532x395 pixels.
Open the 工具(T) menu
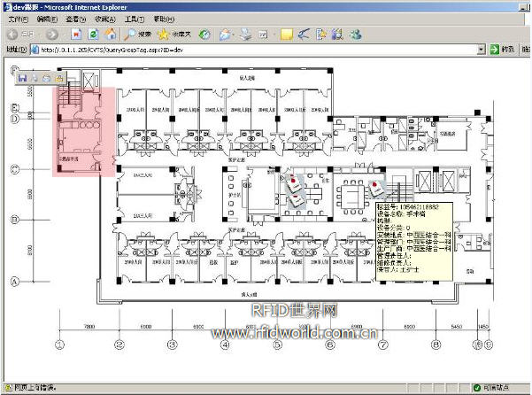coord(134,19)
